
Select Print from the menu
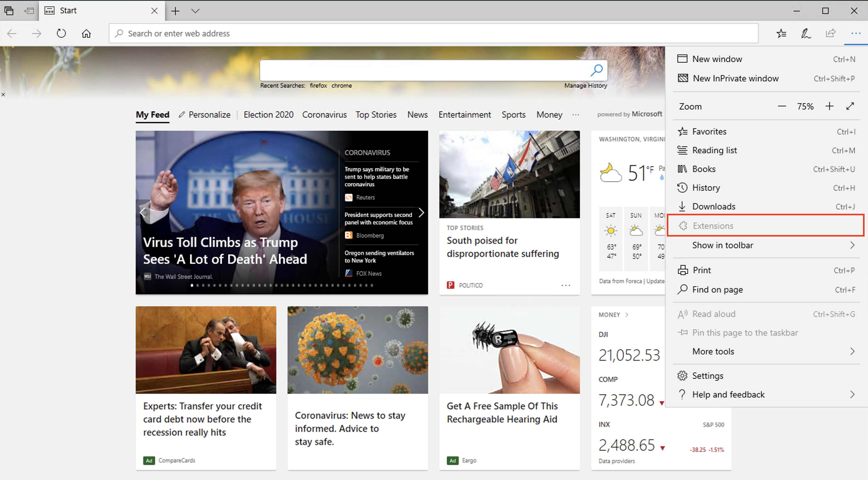[x=766, y=270]
